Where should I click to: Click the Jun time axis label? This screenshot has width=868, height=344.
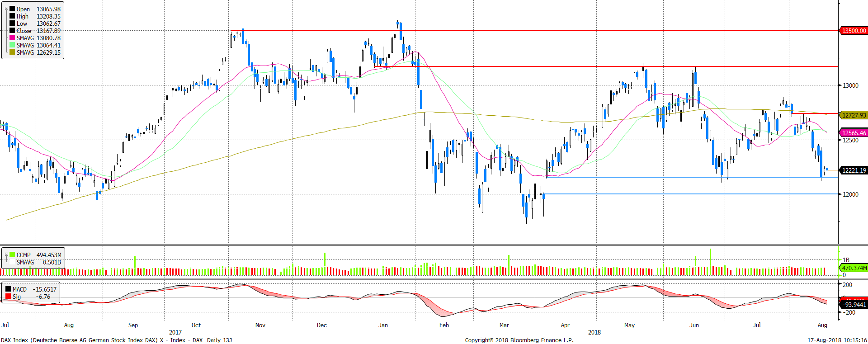[x=694, y=325]
